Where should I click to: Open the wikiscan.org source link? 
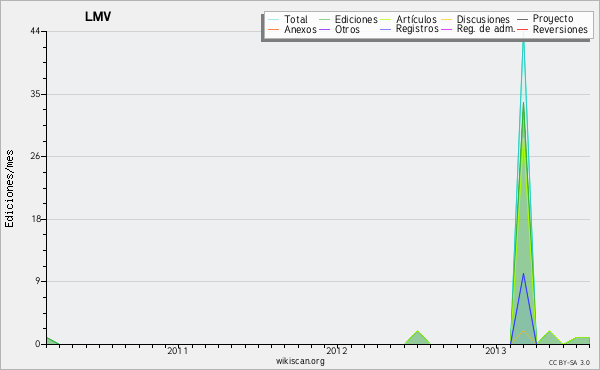click(300, 361)
